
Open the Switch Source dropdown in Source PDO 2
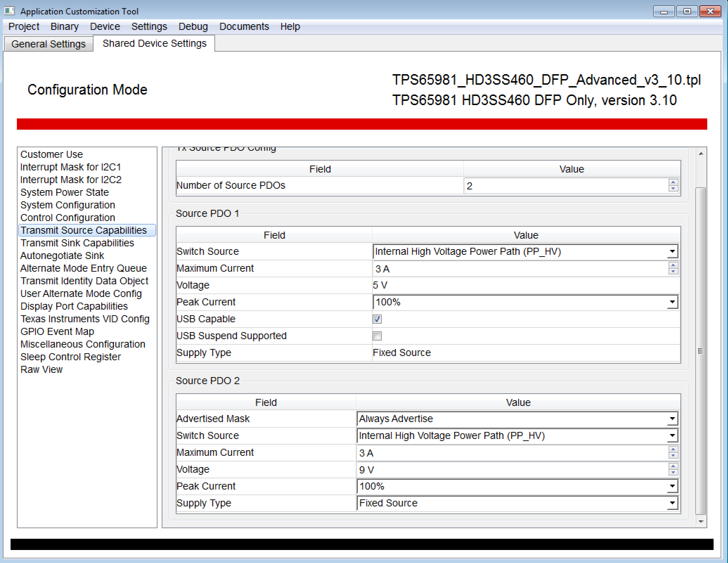(672, 435)
